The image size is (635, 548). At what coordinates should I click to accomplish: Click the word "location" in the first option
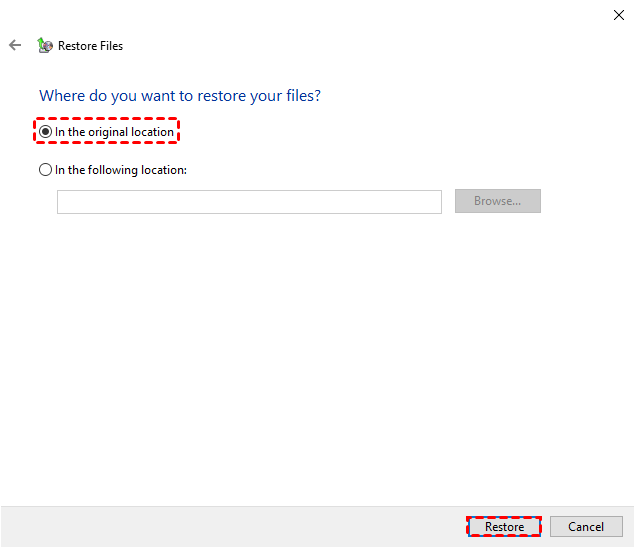152,132
